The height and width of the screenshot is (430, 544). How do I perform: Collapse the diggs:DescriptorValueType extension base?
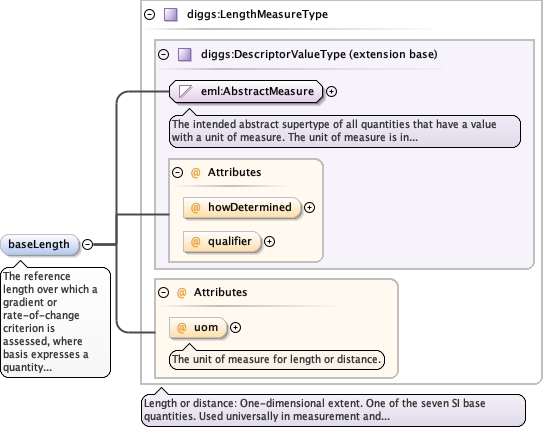(163, 54)
